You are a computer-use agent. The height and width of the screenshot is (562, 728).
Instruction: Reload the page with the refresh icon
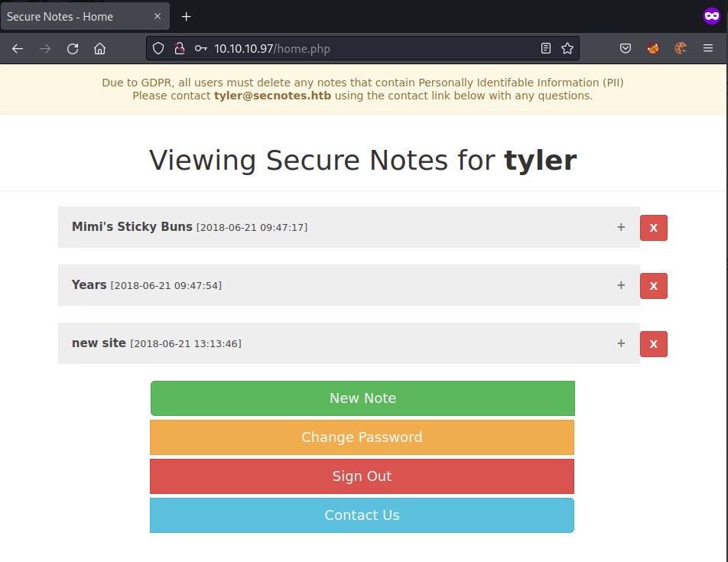click(73, 49)
